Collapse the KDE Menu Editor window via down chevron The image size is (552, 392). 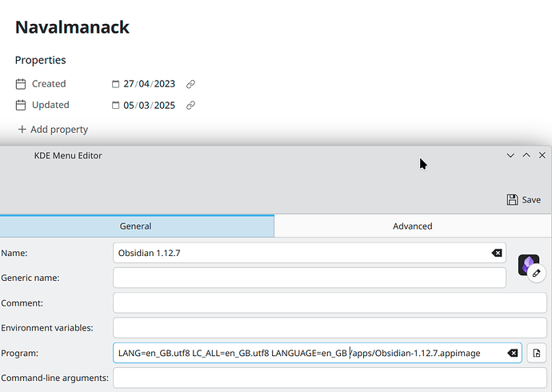point(510,155)
